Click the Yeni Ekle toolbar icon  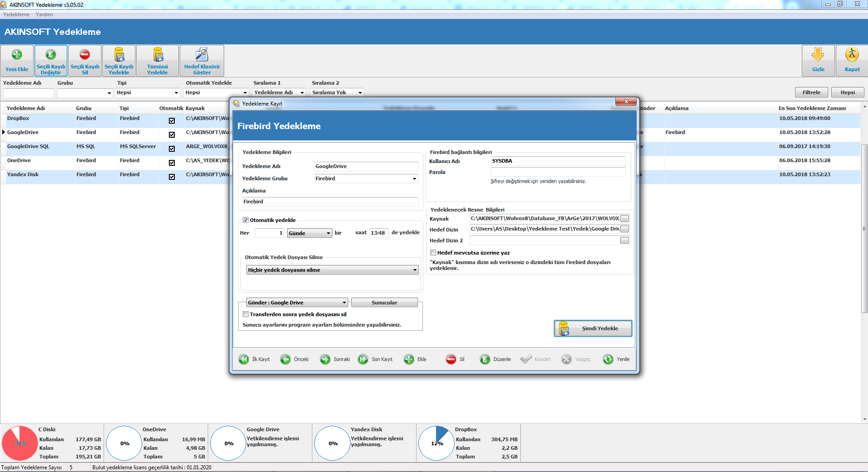(17, 55)
